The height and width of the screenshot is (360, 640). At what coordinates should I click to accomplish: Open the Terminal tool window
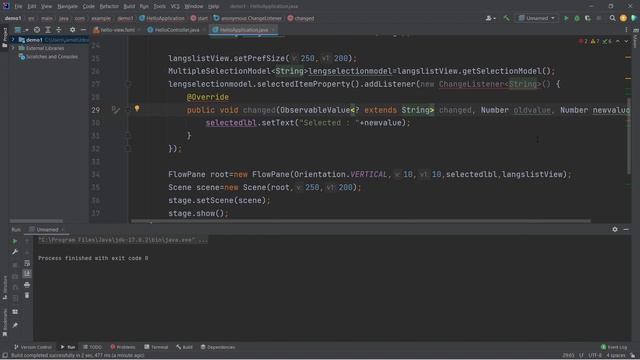156,347
